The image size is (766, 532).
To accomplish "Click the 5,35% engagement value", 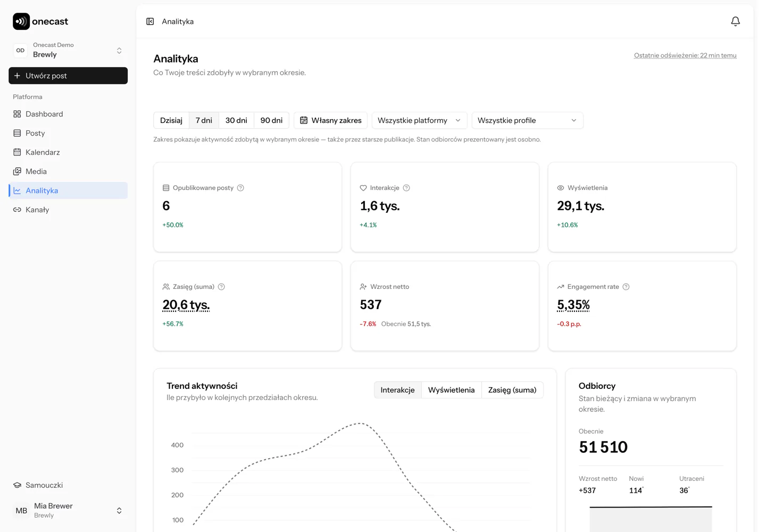I will tap(573, 305).
